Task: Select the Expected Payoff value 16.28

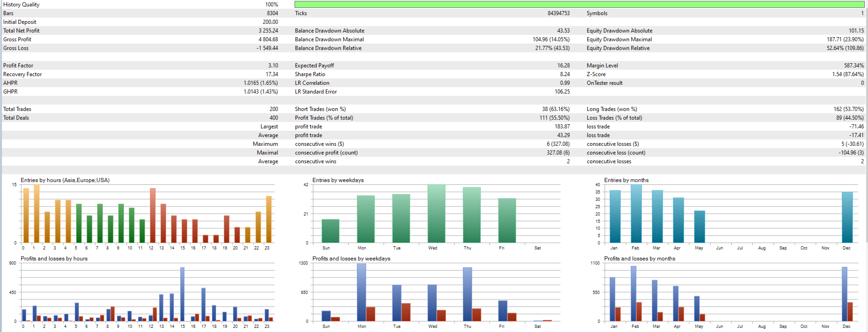Action: [564, 66]
